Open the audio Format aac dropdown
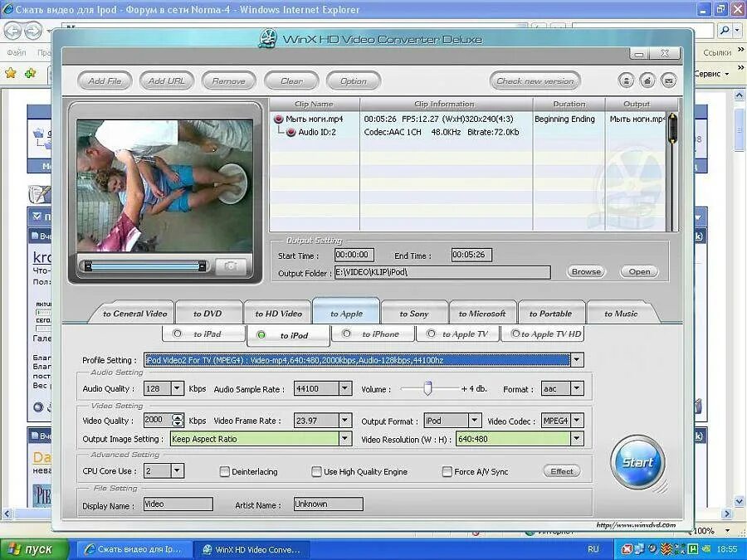Viewport: 747px width, 560px height. (x=577, y=388)
